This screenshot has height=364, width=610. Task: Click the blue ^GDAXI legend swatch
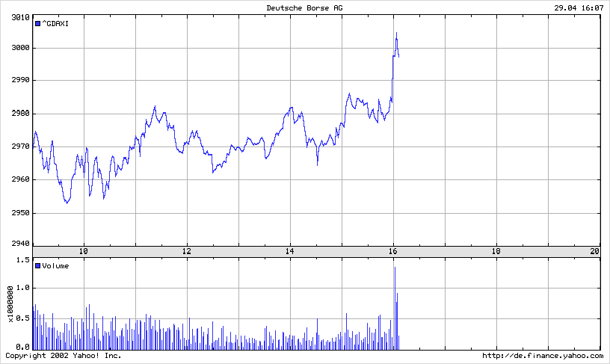coord(37,24)
